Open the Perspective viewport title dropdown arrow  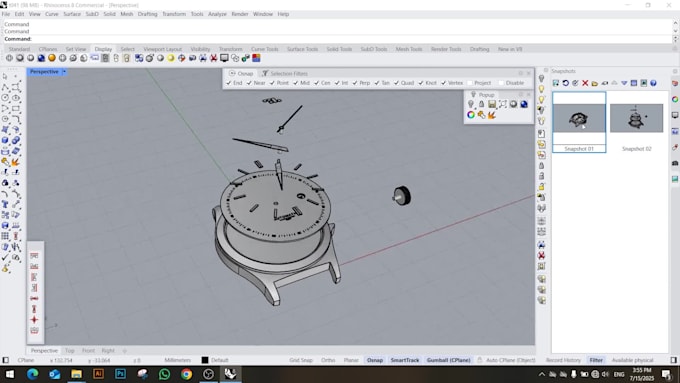pyautogui.click(x=64, y=72)
